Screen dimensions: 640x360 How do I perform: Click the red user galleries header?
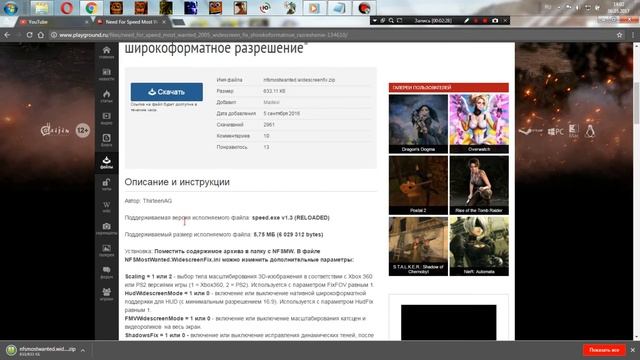[449, 87]
